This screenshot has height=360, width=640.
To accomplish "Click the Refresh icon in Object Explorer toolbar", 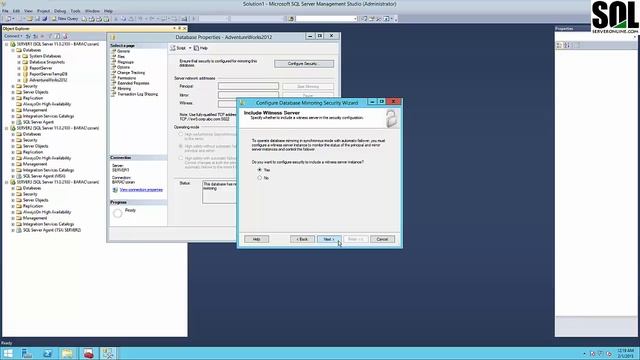I will tap(58, 36).
